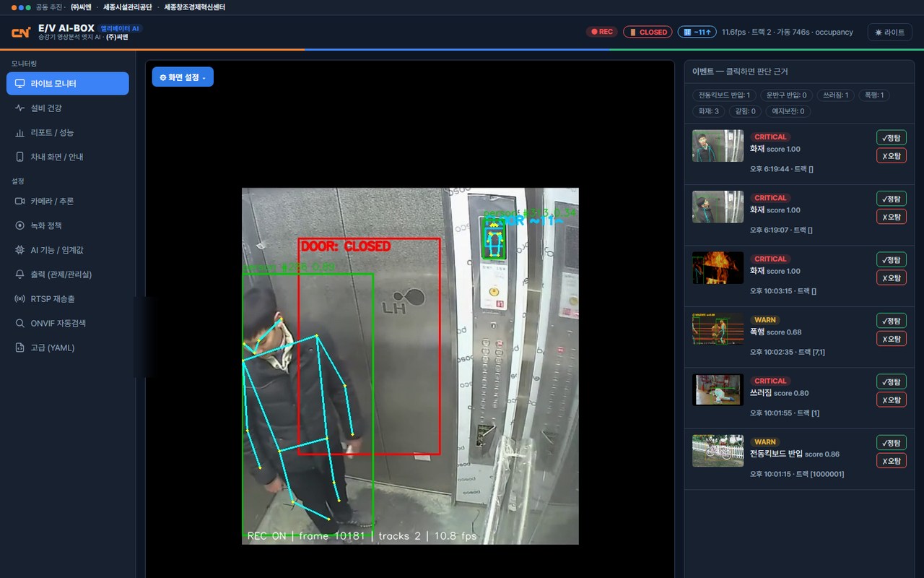The width and height of the screenshot is (924, 578).
Task: Mark 쓰러짐 score 0.80 event as 오탐
Action: click(x=892, y=400)
